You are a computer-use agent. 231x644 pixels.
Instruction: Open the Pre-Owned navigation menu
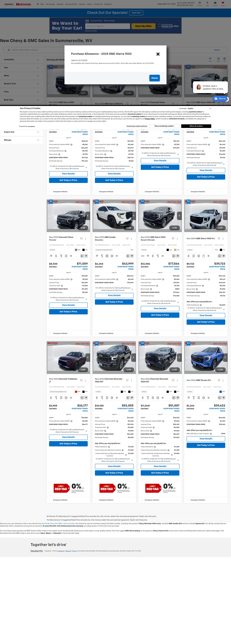[50, 4]
